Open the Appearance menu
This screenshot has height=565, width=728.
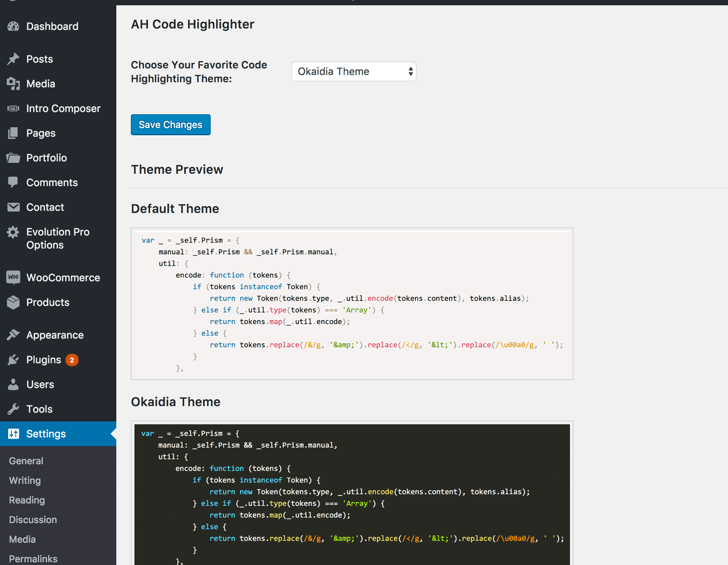coord(55,335)
